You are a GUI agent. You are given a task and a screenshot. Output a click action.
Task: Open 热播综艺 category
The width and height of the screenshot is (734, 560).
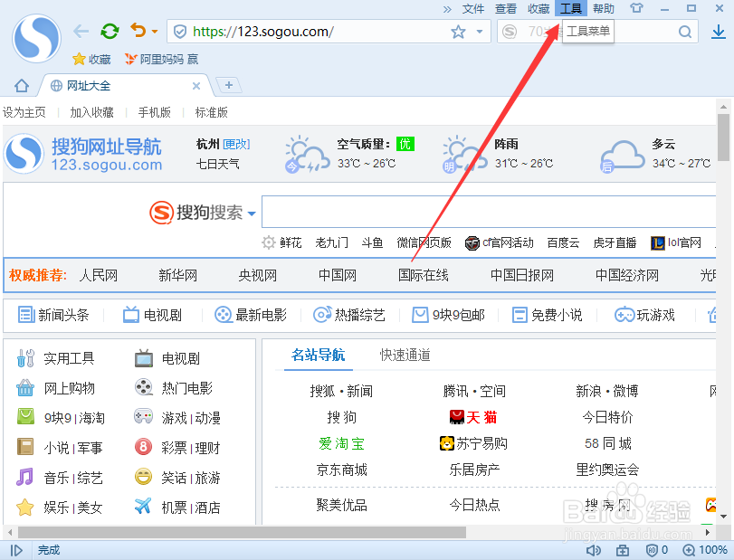(349, 315)
